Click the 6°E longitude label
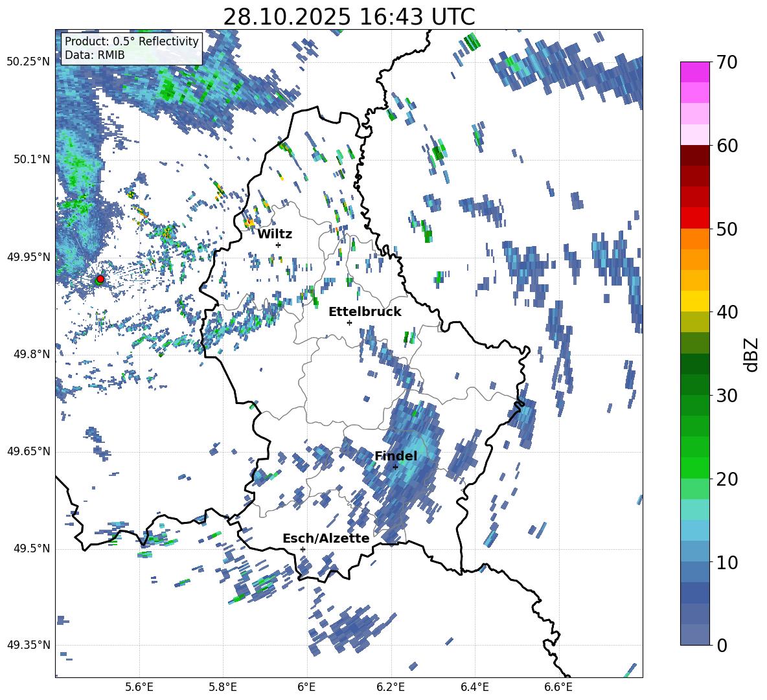The image size is (767, 700). pyautogui.click(x=306, y=687)
